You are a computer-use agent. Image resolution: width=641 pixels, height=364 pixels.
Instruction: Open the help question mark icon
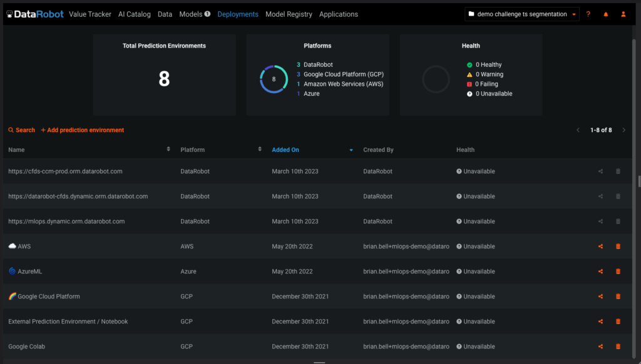588,14
